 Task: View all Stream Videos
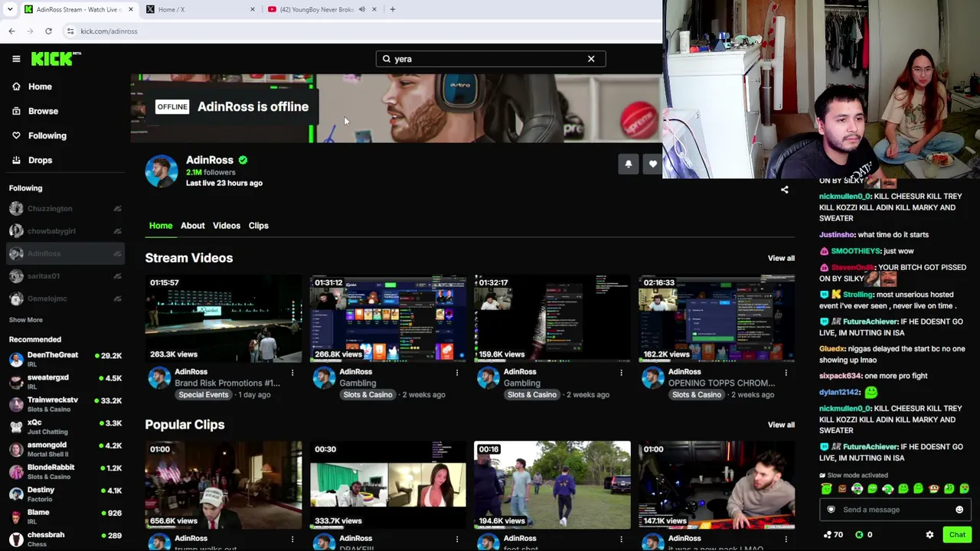(x=781, y=258)
